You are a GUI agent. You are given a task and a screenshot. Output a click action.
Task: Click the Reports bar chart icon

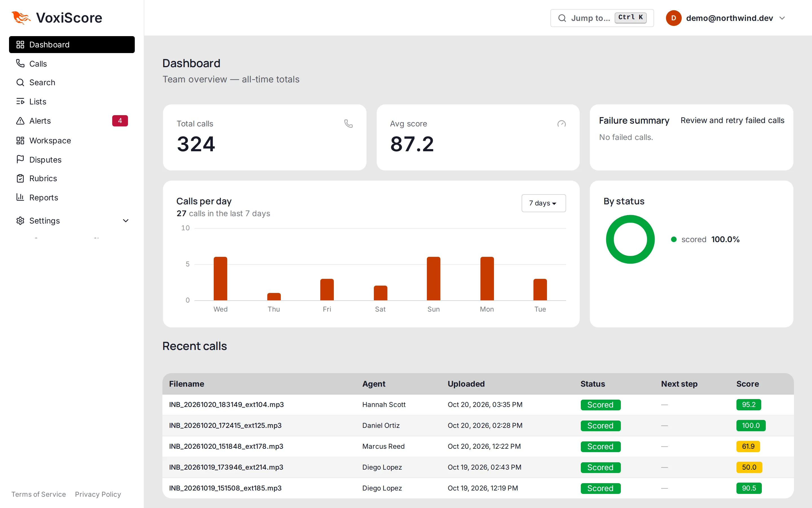tap(20, 197)
